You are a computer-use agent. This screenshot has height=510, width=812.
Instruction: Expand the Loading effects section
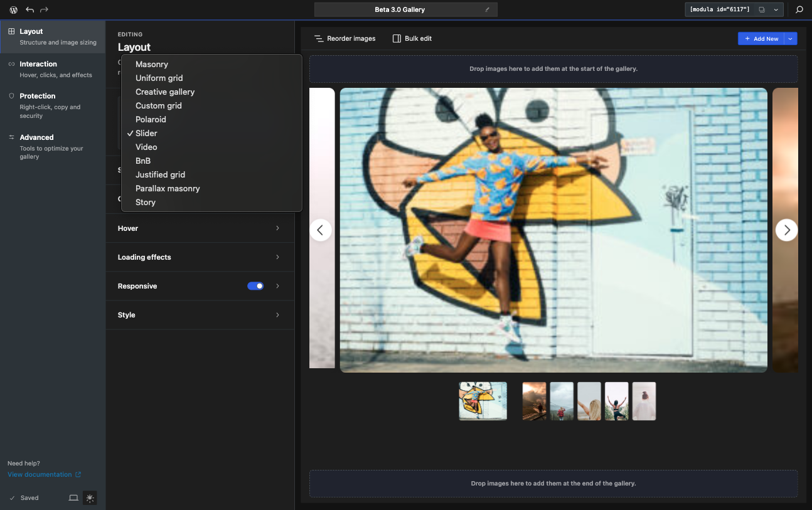(200, 257)
